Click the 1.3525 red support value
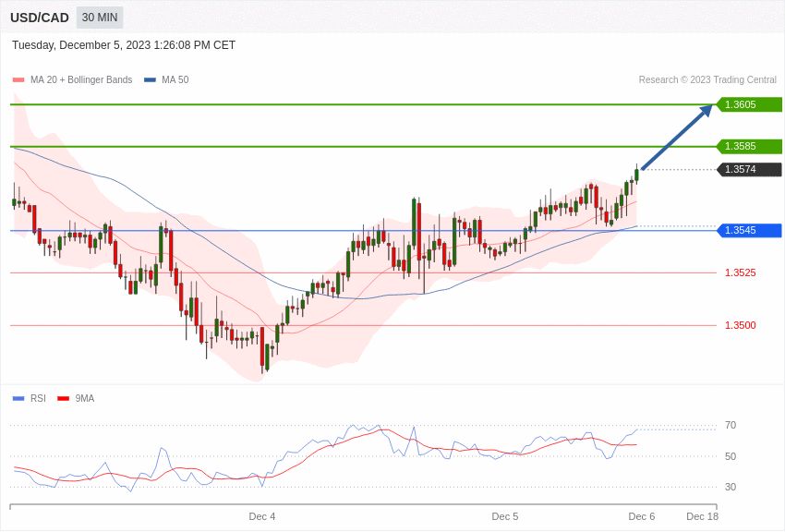 pos(741,272)
